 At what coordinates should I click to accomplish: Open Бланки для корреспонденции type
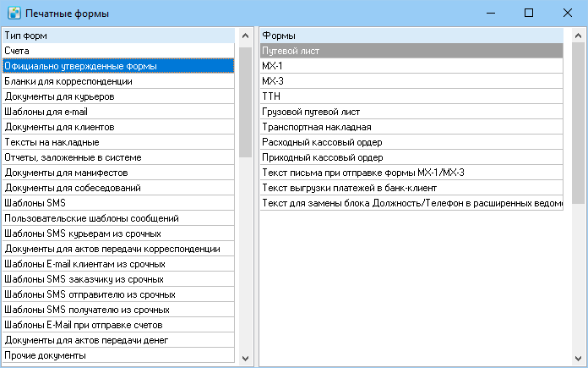(x=118, y=81)
